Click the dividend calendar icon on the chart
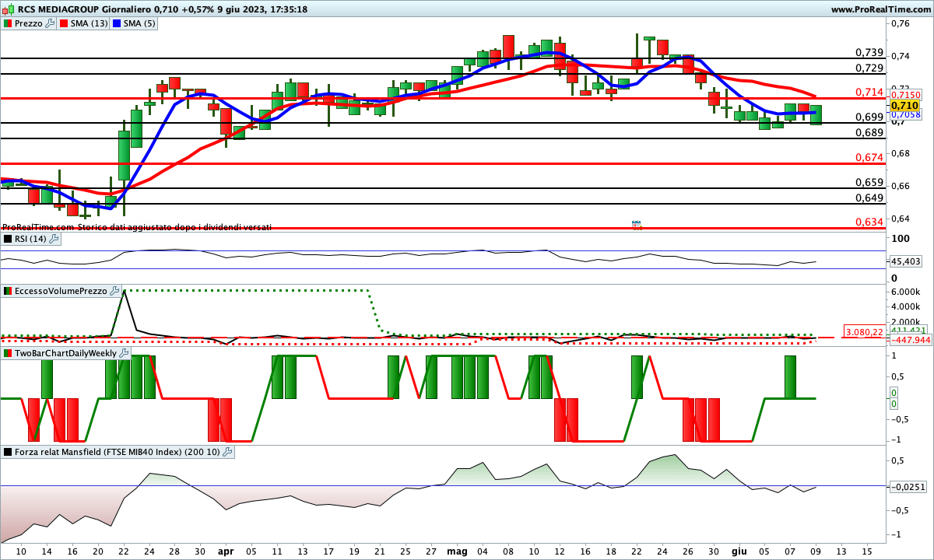934x560 pixels. 636,225
